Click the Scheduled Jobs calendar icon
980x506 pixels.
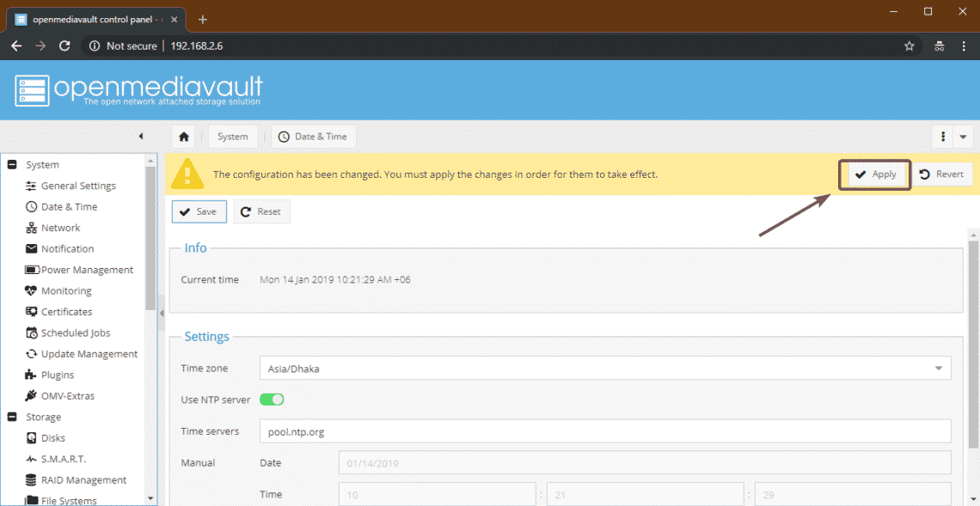[31, 333]
